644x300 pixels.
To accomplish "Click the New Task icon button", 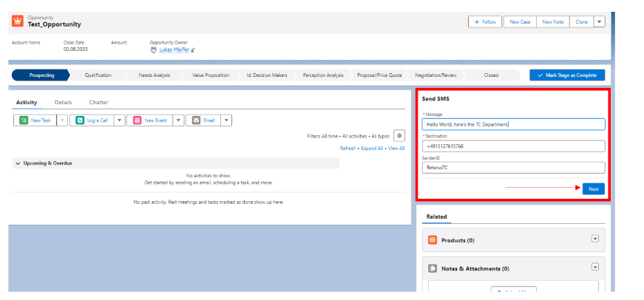I will point(24,120).
